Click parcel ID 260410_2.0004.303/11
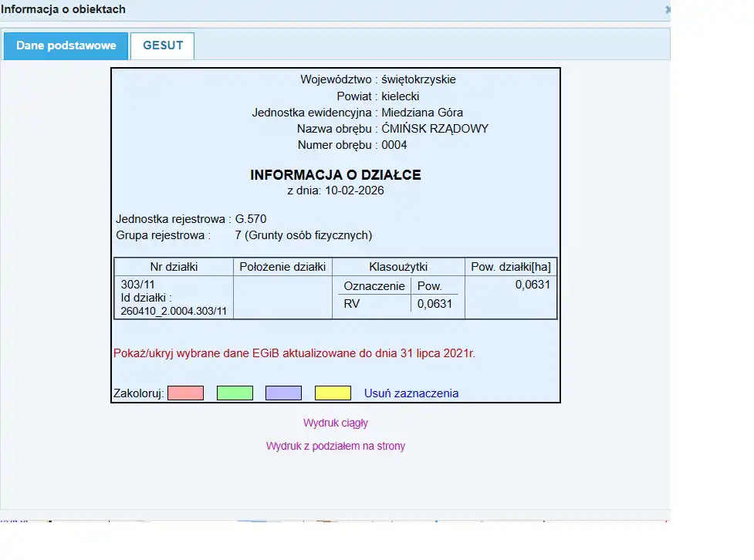The height and width of the screenshot is (560, 754). click(x=174, y=311)
